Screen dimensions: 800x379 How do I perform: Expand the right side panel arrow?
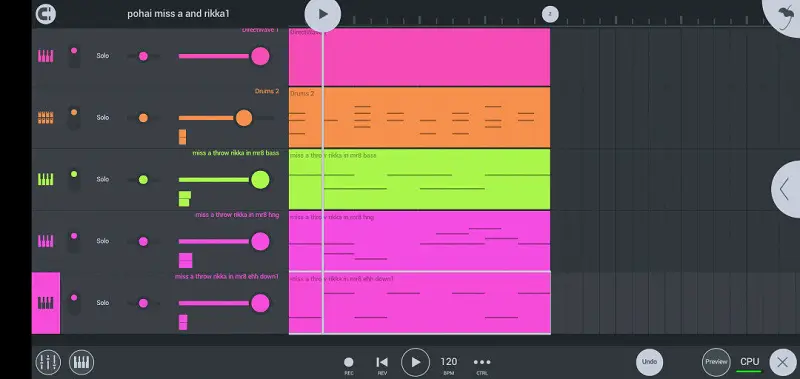(x=786, y=189)
